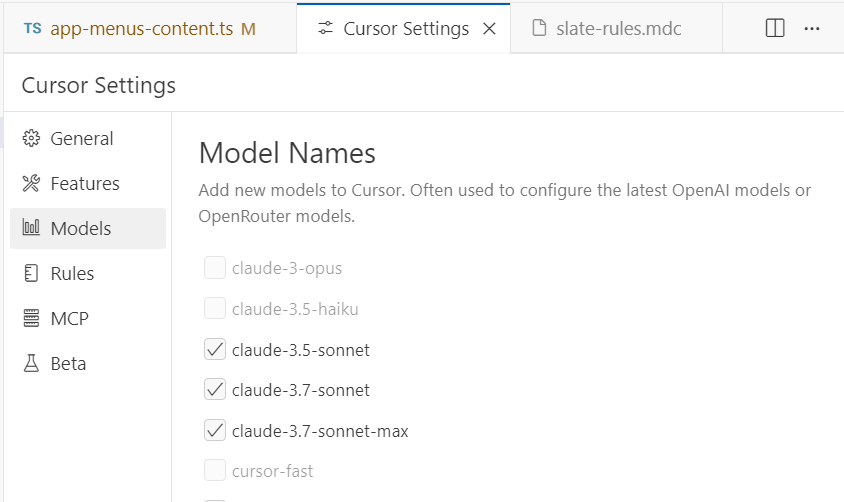Viewport: 844px width, 502px height.
Task: Open the MCP settings section
Action: [88, 319]
